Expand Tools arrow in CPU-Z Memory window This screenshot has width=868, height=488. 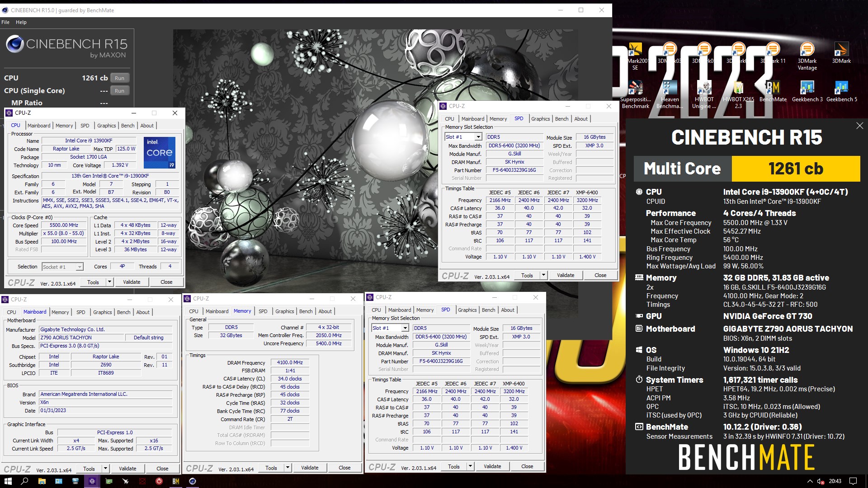click(288, 468)
